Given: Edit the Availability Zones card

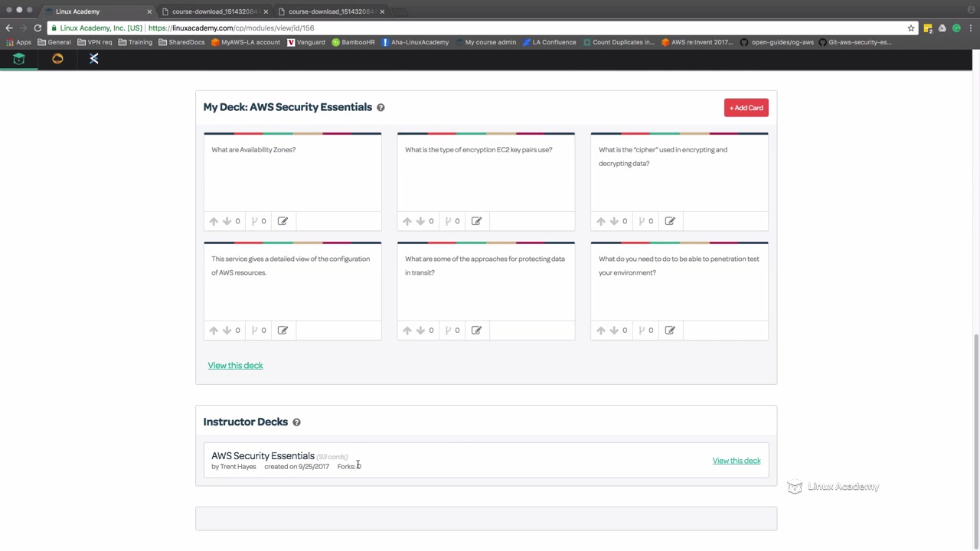Looking at the screenshot, I should click(x=283, y=221).
